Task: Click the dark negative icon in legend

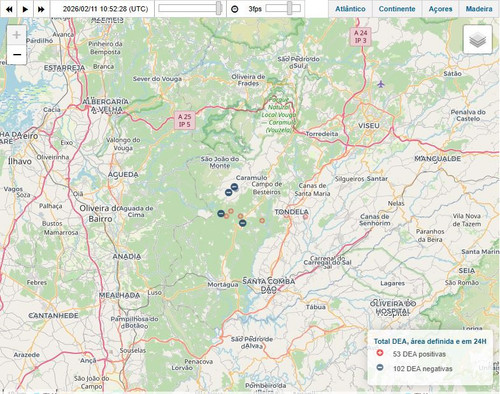Action: click(x=380, y=367)
